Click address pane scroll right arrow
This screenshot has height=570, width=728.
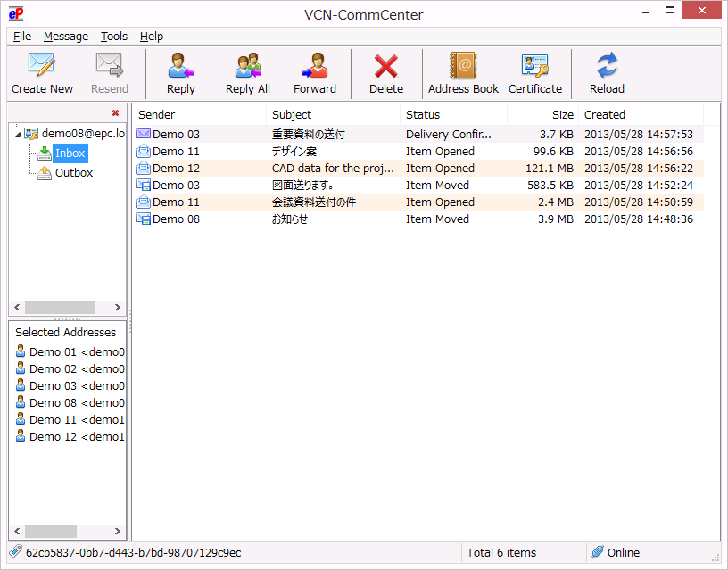[118, 531]
